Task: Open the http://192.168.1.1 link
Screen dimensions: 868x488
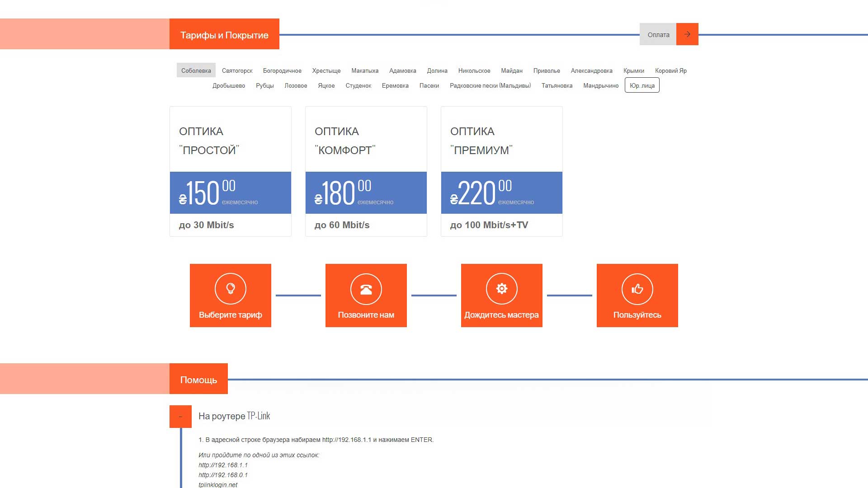Action: tap(223, 465)
